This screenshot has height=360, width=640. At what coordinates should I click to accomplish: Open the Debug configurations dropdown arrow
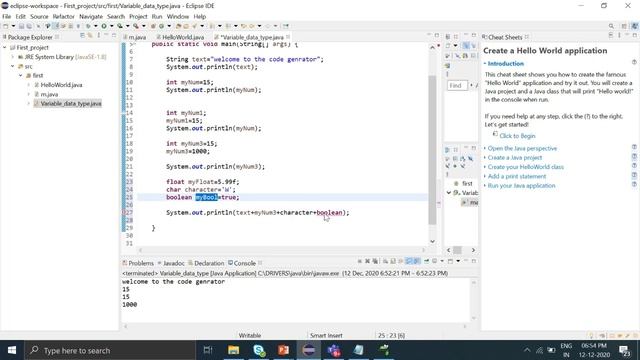tap(96, 26)
